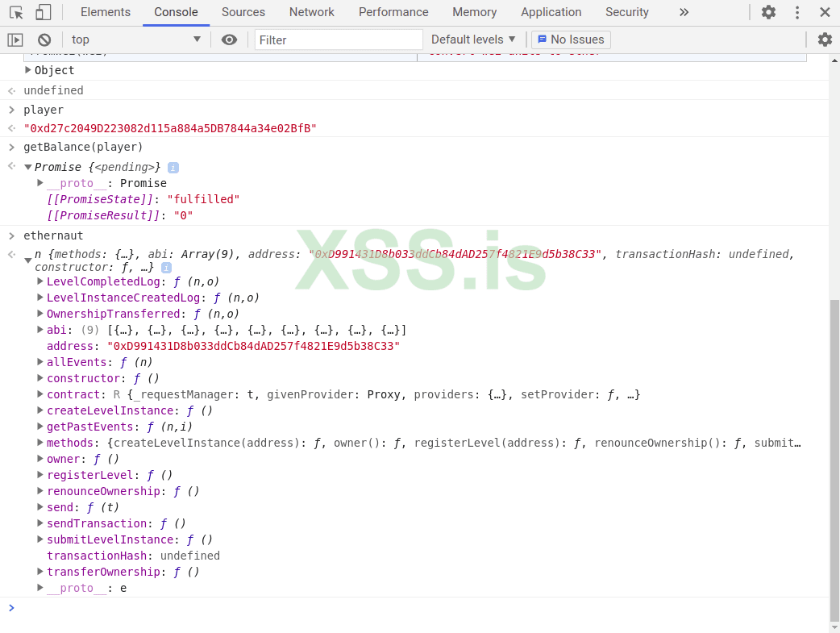
Task: Click scrollbar down arrow
Action: pyautogui.click(x=834, y=627)
